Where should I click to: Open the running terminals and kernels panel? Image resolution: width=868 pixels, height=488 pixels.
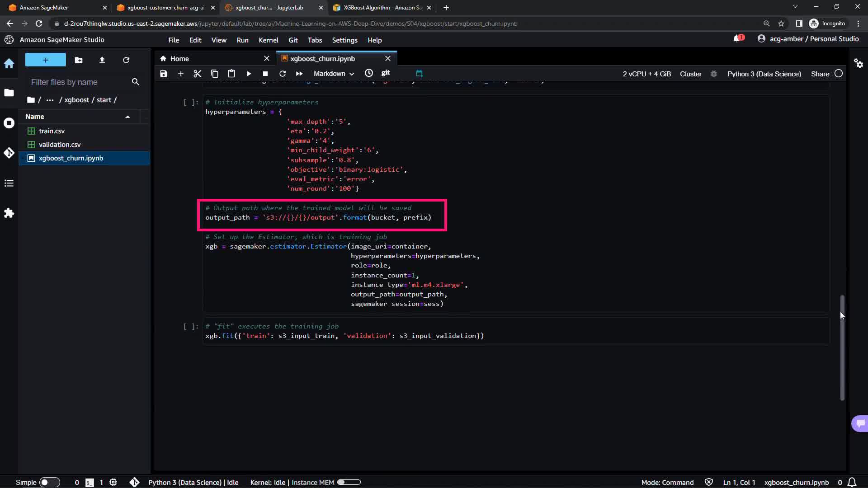[x=9, y=123]
